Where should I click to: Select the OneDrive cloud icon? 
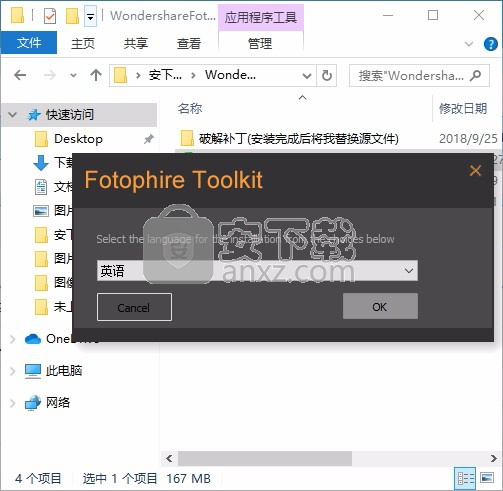click(33, 339)
